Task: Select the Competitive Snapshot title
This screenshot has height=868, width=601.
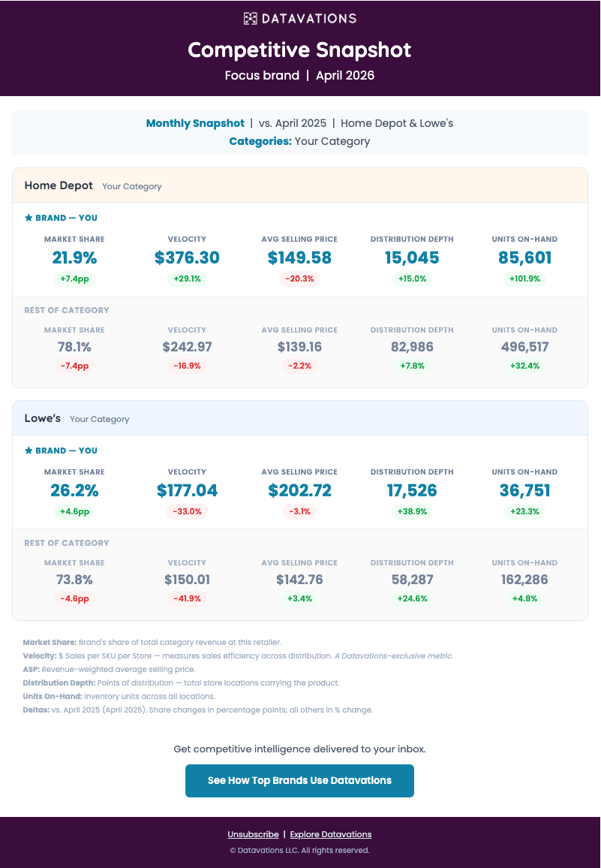Action: (x=299, y=50)
